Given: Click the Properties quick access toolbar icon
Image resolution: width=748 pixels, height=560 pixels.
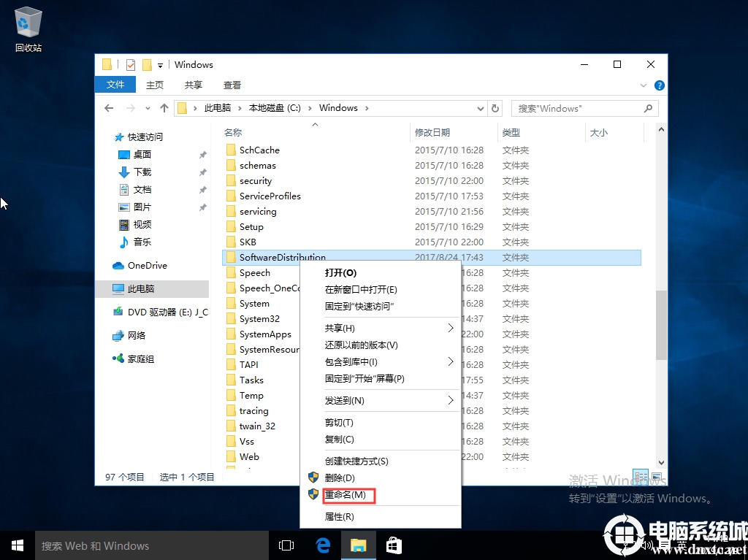Looking at the screenshot, I should click(130, 65).
